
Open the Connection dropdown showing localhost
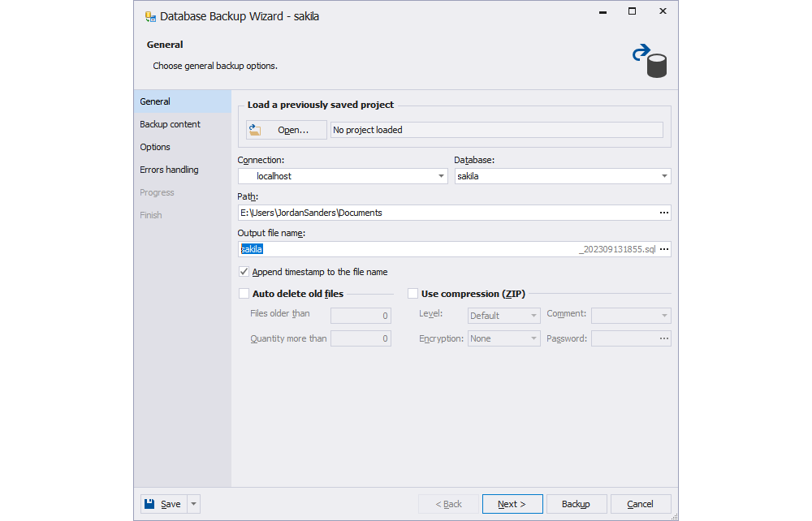coord(441,175)
